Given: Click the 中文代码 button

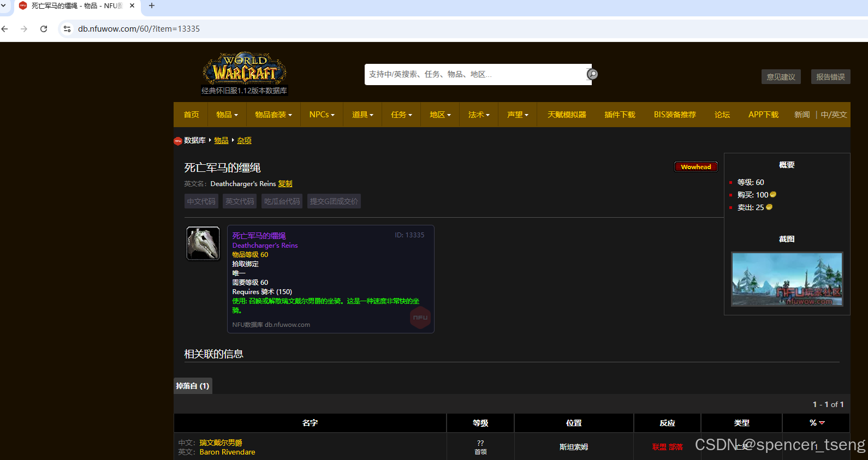Looking at the screenshot, I should pos(201,201).
